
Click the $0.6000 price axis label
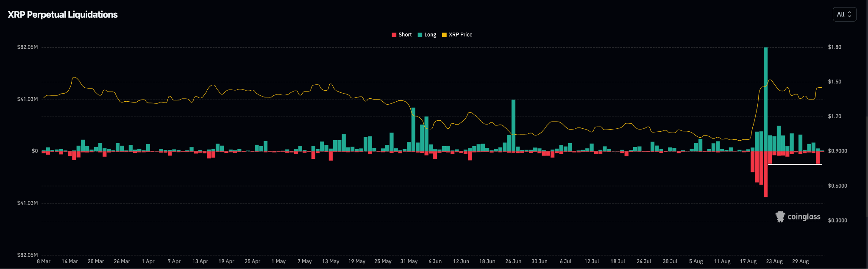[837, 186]
